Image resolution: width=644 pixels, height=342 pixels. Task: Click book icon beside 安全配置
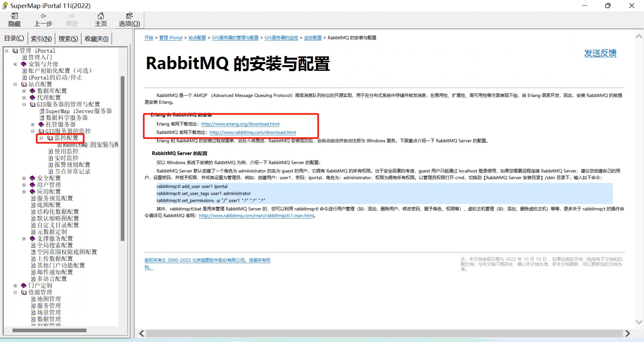(x=33, y=178)
